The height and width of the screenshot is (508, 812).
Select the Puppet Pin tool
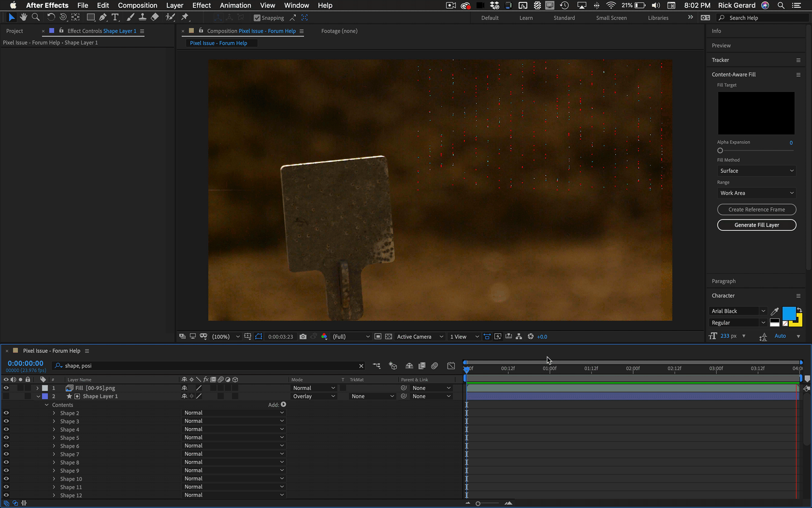click(185, 17)
